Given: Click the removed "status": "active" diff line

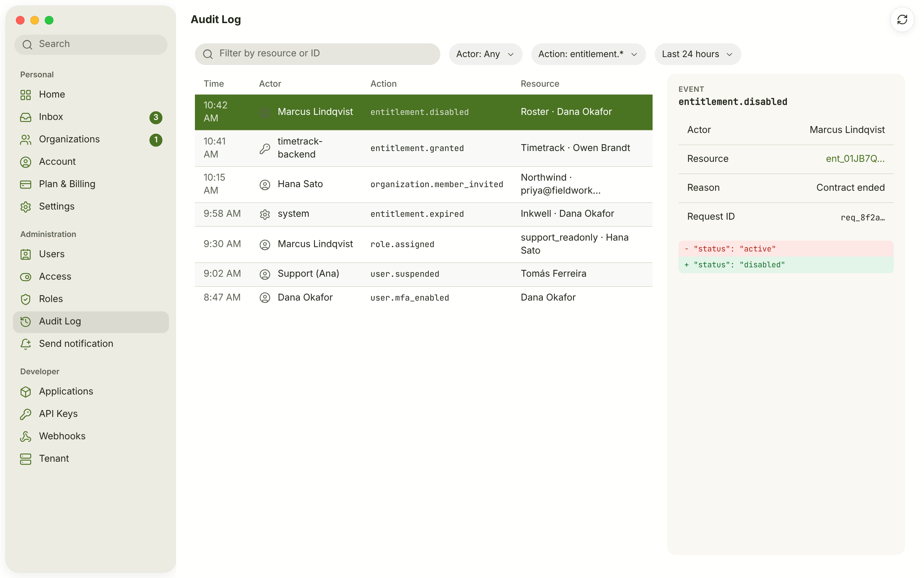Looking at the screenshot, I should 786,249.
